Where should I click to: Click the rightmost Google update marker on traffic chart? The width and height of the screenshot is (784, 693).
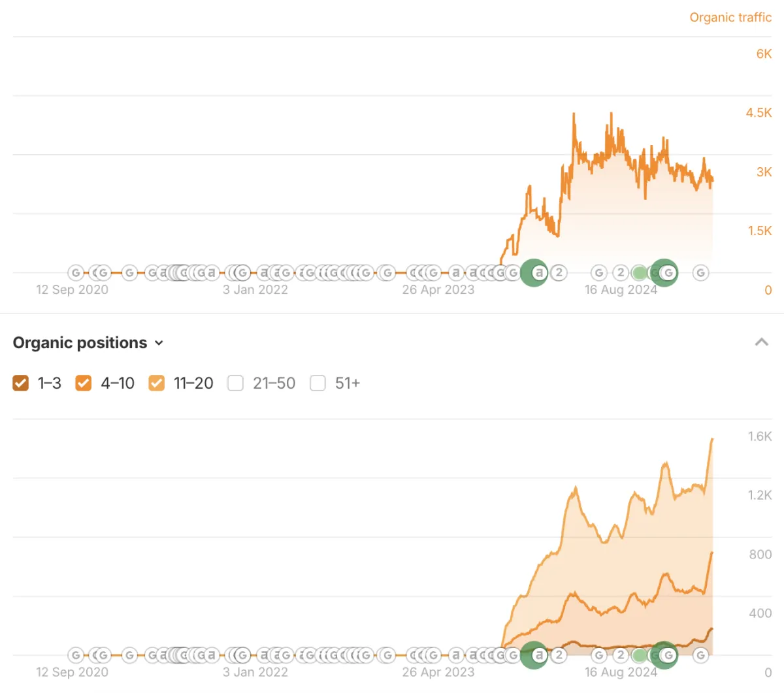700,272
